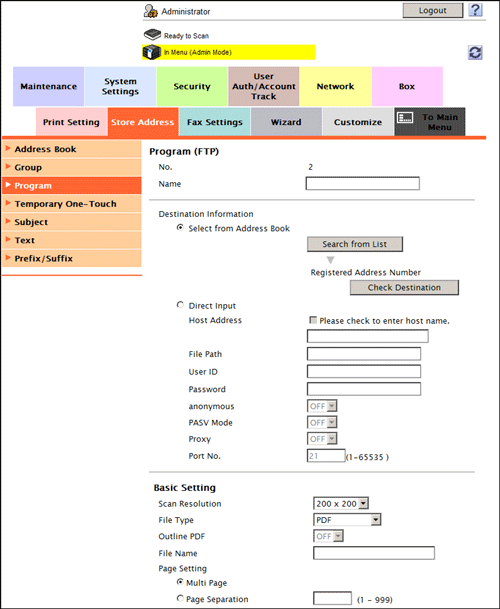Click the To Main Menu panel icon

point(405,117)
